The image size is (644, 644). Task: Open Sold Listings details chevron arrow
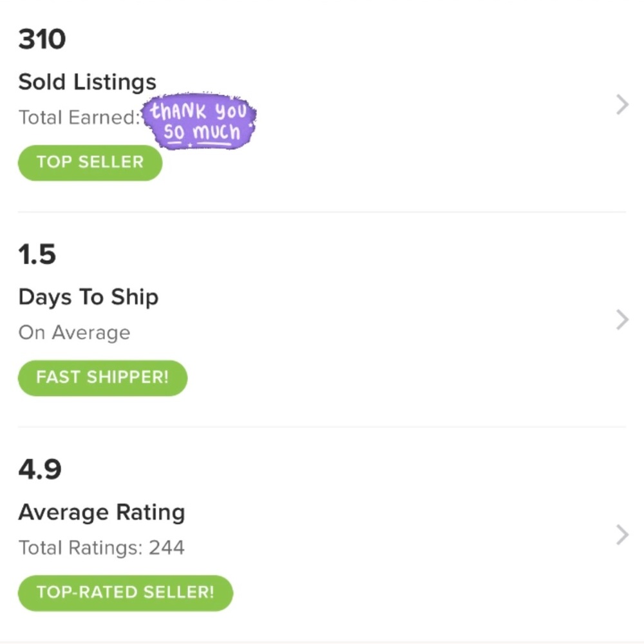(x=621, y=104)
